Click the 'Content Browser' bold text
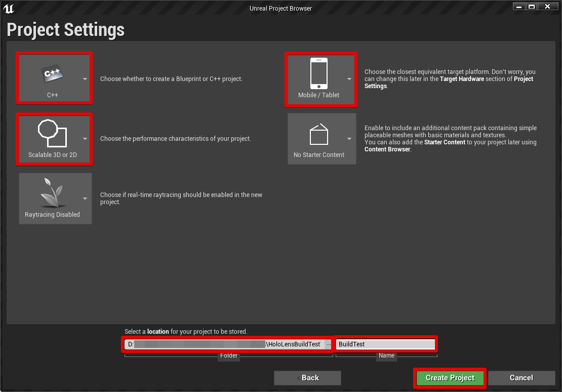Screen dimensions: 562x392 point(387,149)
